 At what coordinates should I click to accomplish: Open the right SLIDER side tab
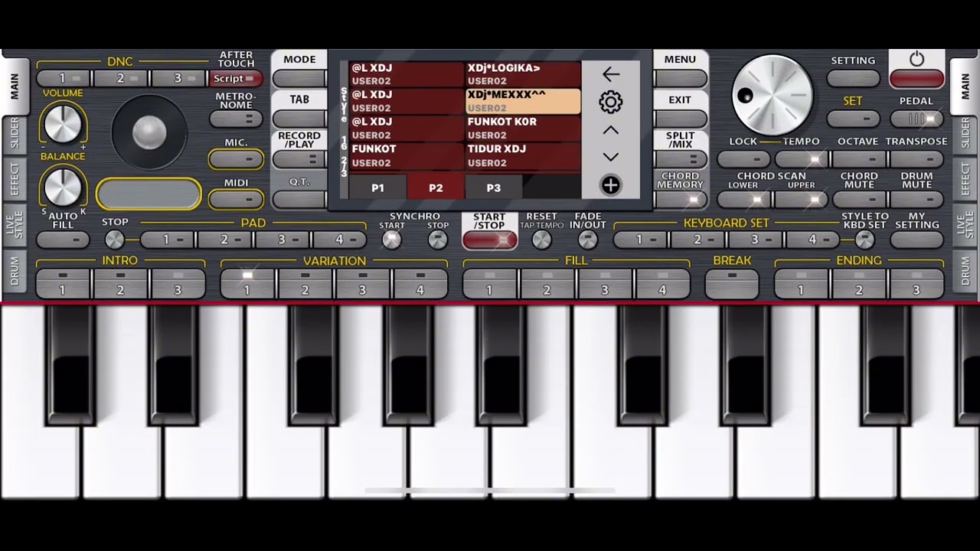(965, 133)
